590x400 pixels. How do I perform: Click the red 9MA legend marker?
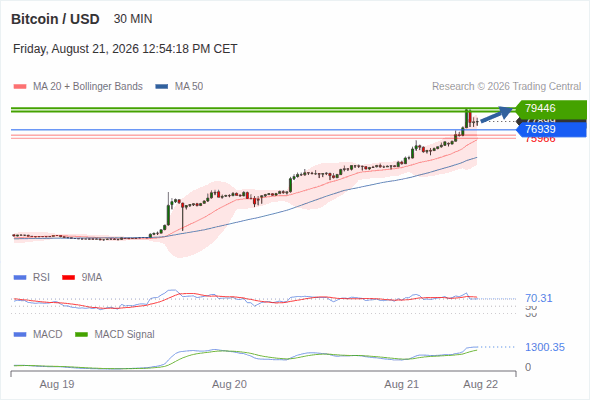point(68,278)
